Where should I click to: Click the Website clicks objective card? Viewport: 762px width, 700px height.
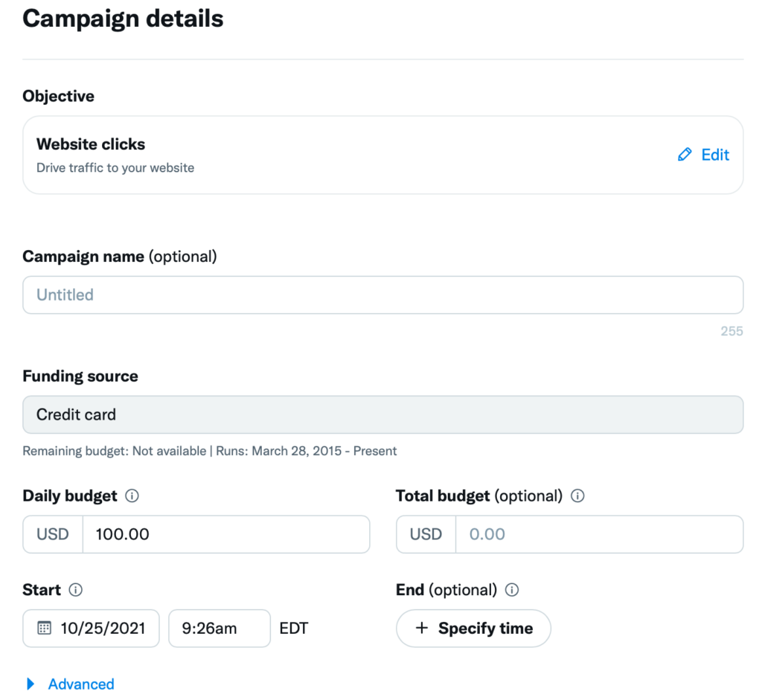tap(298, 155)
